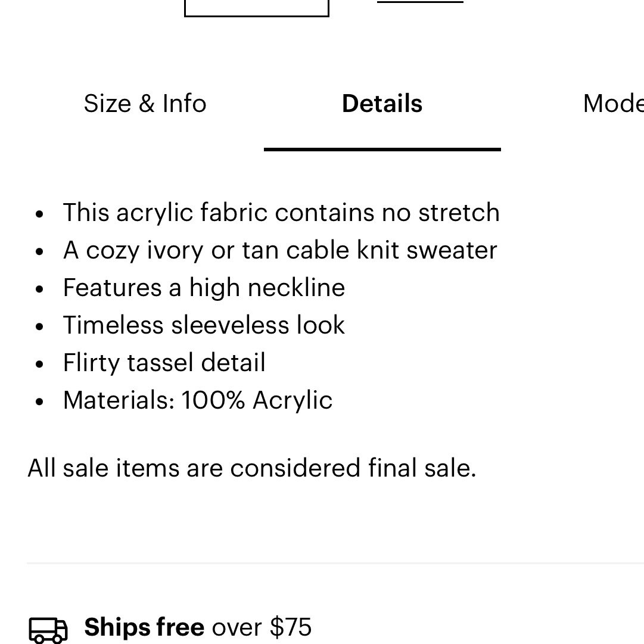Click the bold 'Ships free' text
Screen dimensions: 644x644
point(144,627)
